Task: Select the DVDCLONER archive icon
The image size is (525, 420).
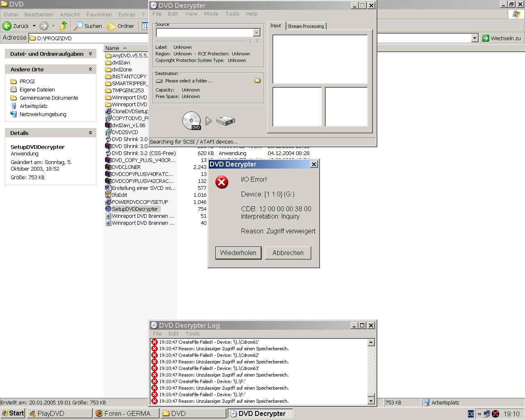Action: [x=108, y=167]
